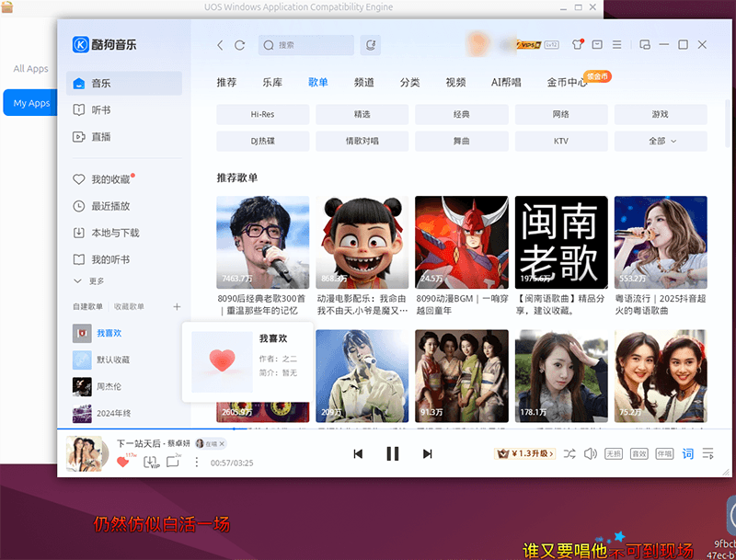Image resolution: width=736 pixels, height=560 pixels.
Task: Expand the 全部 categories dropdown
Action: click(661, 142)
